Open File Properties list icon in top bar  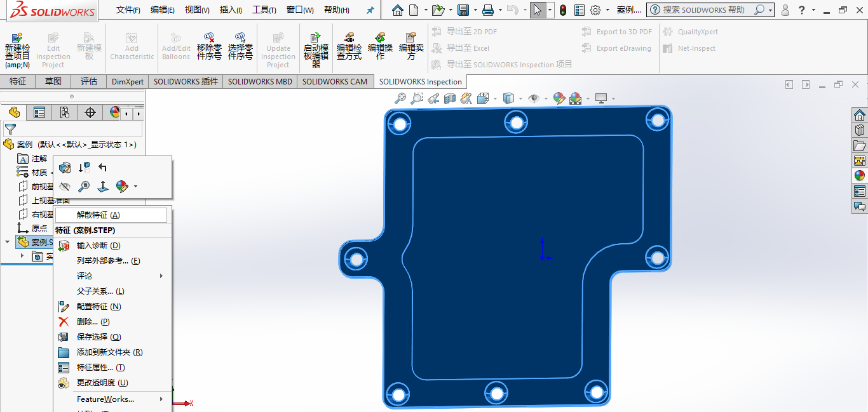(x=580, y=10)
